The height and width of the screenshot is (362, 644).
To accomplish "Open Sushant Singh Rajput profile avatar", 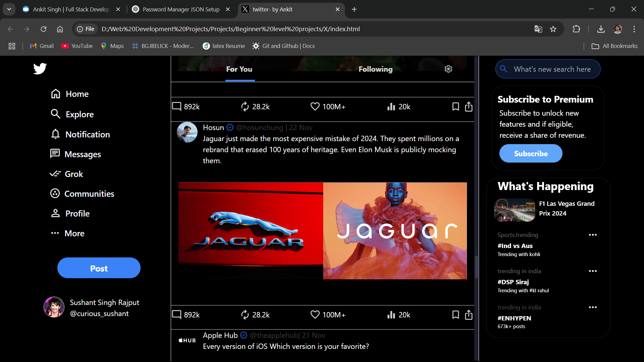I will pyautogui.click(x=54, y=307).
